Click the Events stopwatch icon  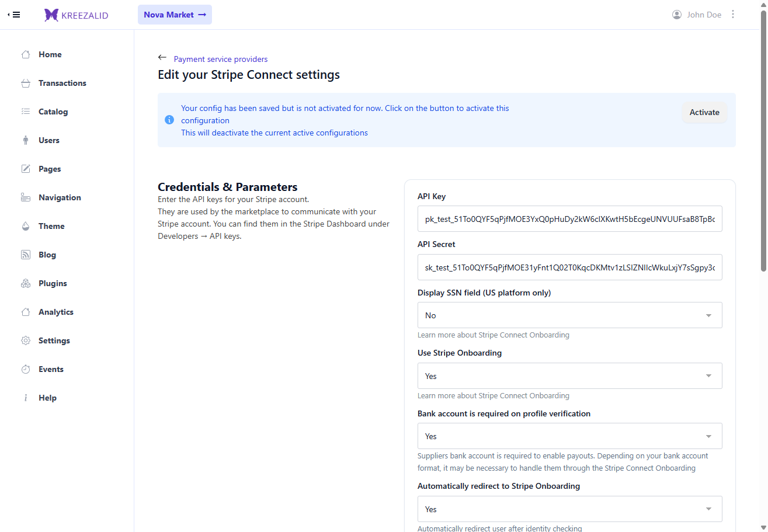[26, 369]
